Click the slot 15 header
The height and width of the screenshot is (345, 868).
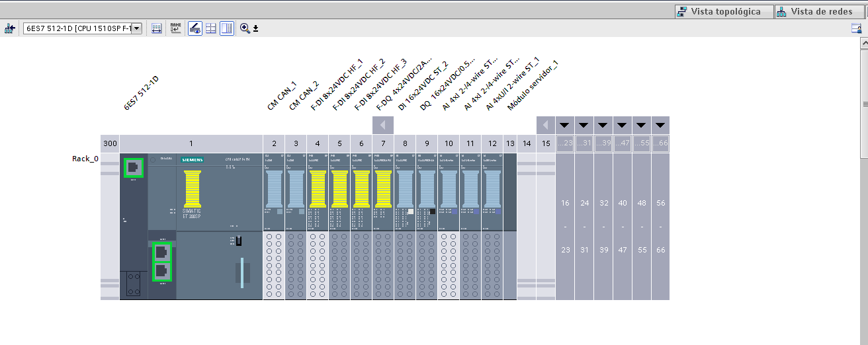point(546,143)
